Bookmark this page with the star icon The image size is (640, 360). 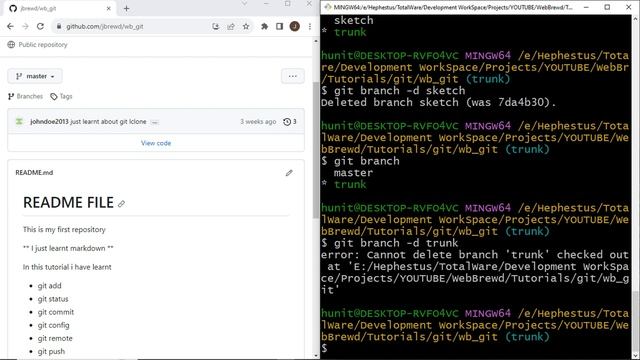[246, 26]
